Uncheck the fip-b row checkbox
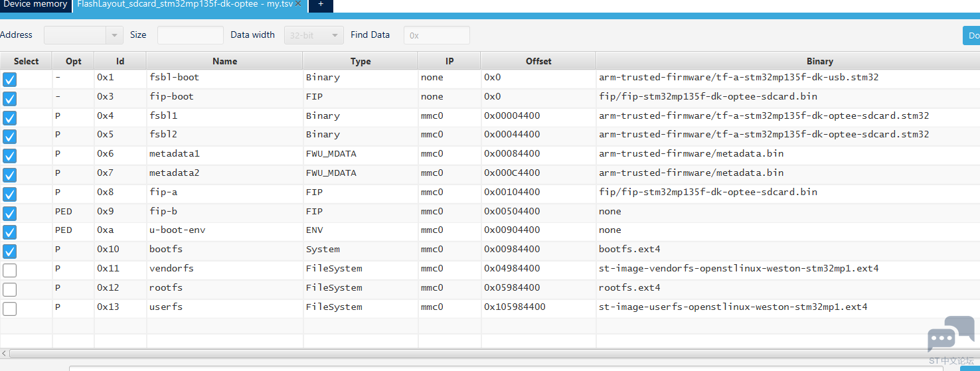Screen dimensions: 980x371 10,214
